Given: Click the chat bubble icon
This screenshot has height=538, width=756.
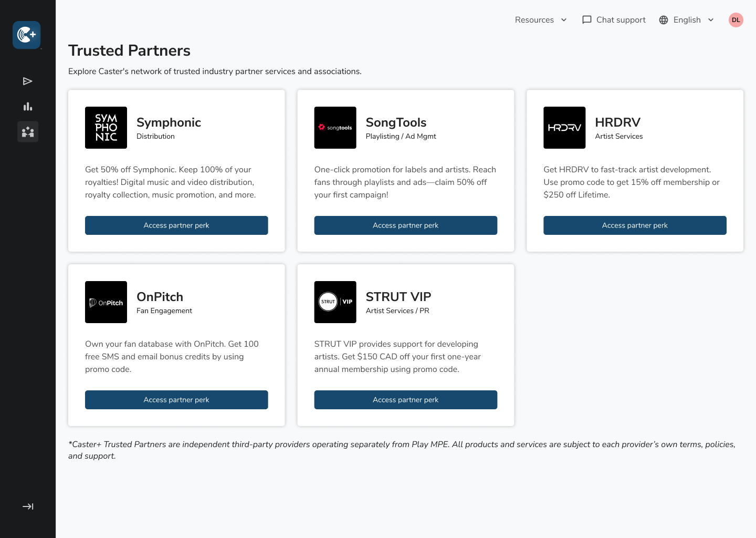Looking at the screenshot, I should click(587, 20).
